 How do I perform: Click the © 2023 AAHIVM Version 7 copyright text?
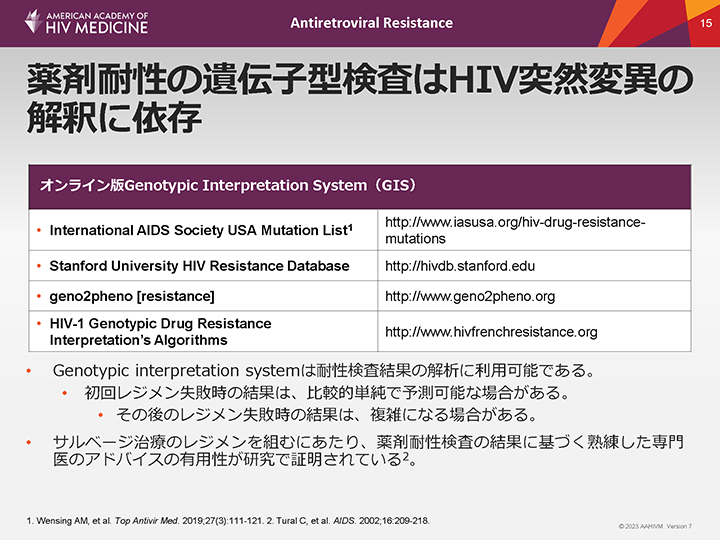655,526
